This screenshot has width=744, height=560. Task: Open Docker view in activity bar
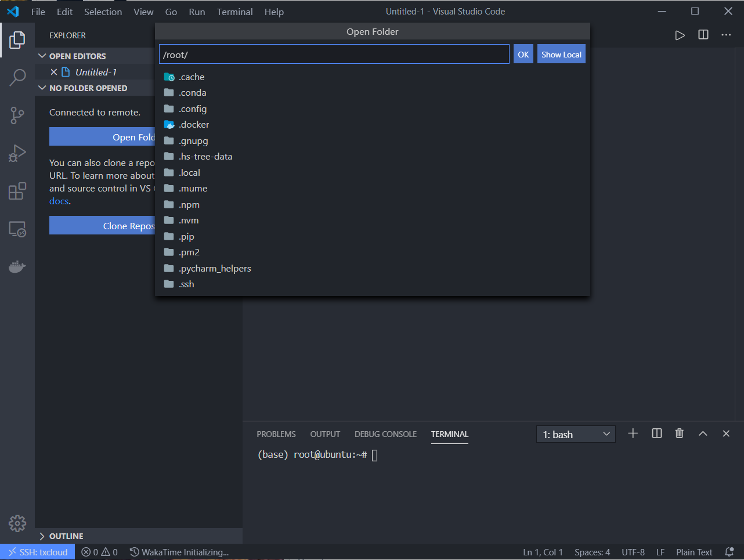click(x=17, y=267)
